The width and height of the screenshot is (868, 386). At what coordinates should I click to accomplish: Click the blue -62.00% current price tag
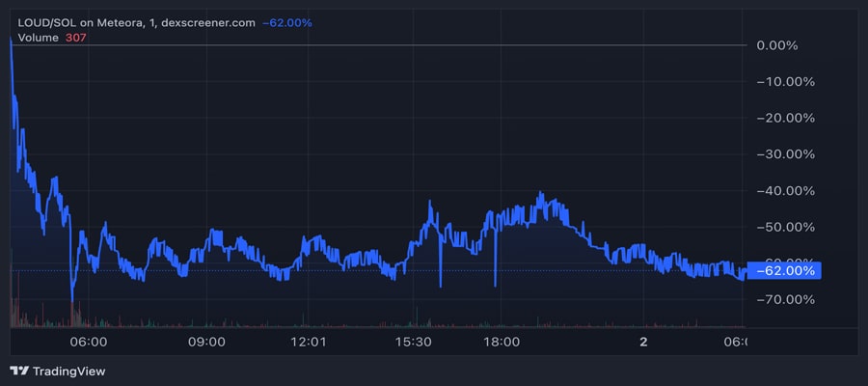click(784, 271)
